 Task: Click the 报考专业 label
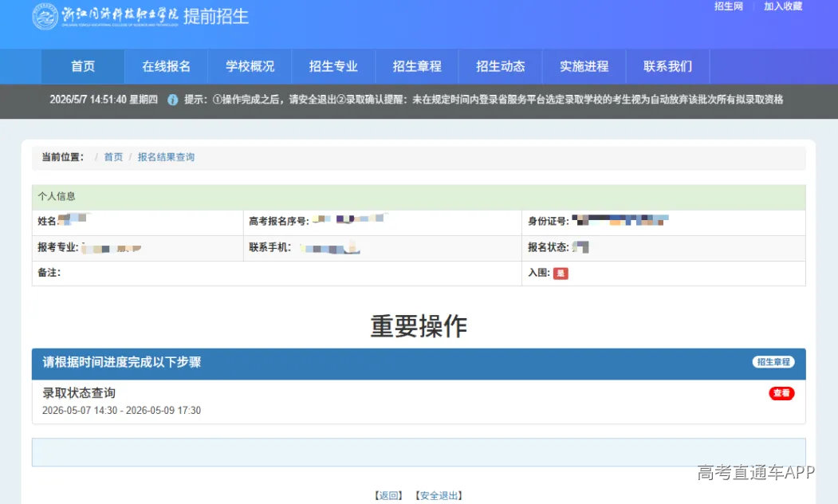[57, 247]
